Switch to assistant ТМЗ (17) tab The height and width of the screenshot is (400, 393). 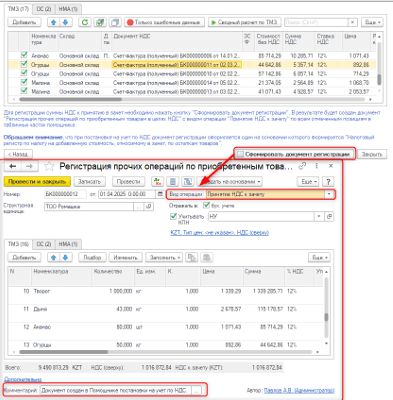click(18, 9)
